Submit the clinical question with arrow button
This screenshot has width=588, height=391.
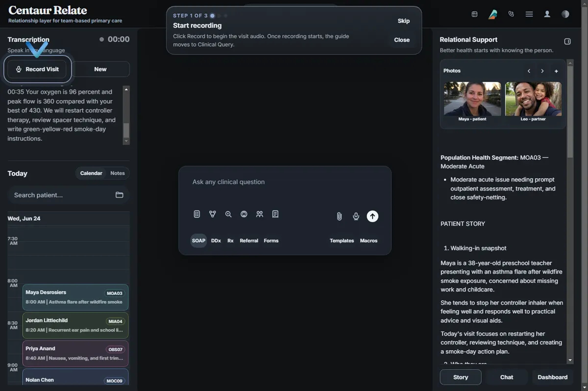coord(372,216)
